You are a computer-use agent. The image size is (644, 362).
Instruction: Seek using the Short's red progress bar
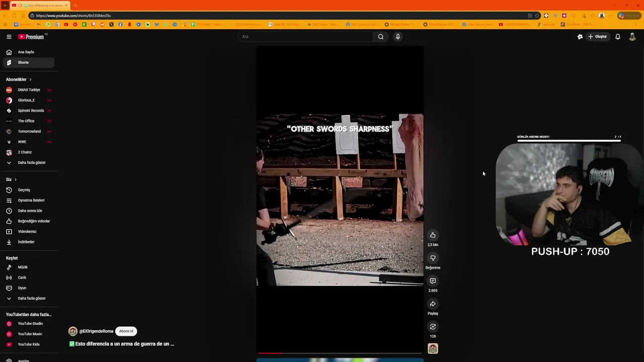pos(340,353)
